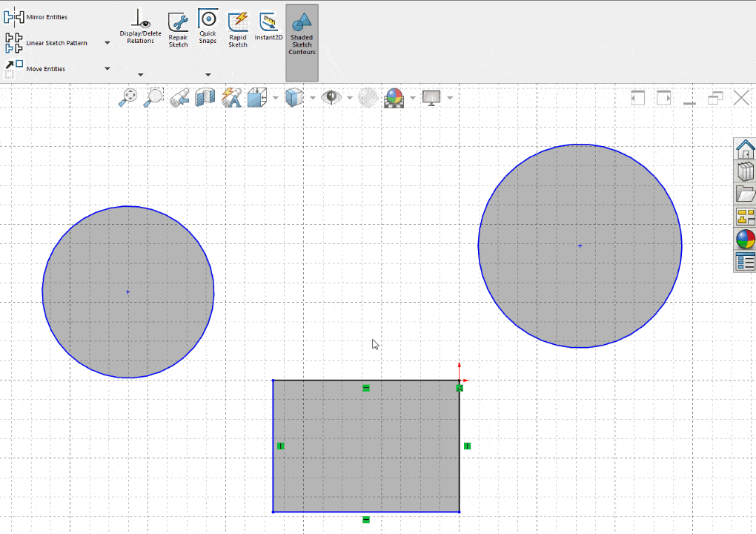The width and height of the screenshot is (756, 534).
Task: Click the Previous View icon
Action: pyautogui.click(x=179, y=97)
